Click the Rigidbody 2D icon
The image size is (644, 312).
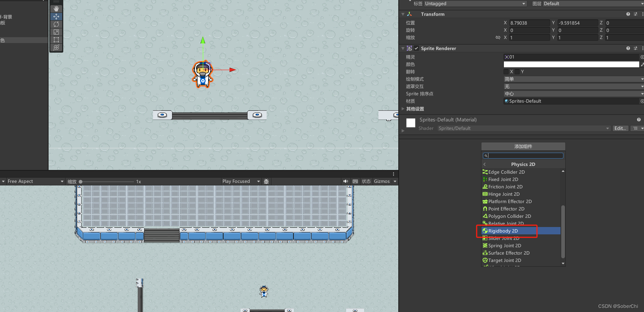(x=485, y=231)
